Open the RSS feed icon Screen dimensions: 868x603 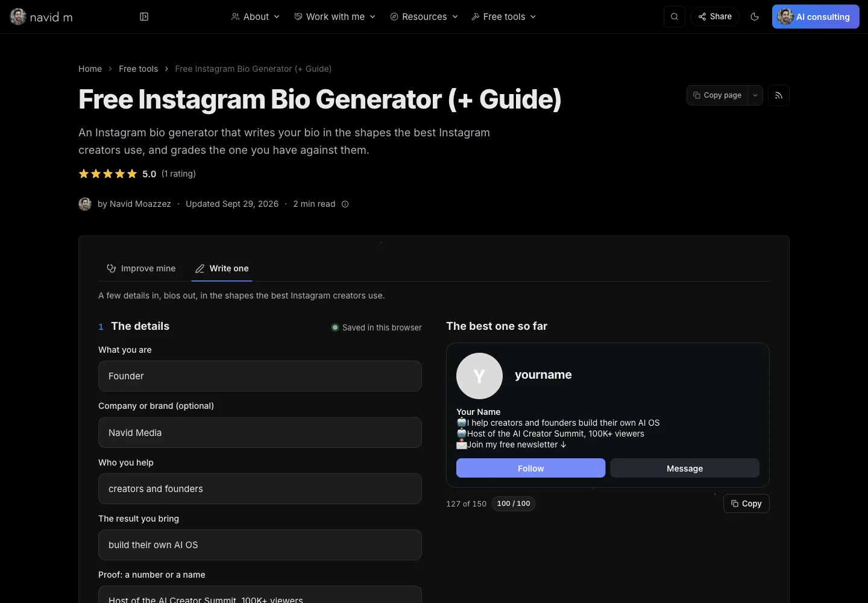pyautogui.click(x=779, y=95)
